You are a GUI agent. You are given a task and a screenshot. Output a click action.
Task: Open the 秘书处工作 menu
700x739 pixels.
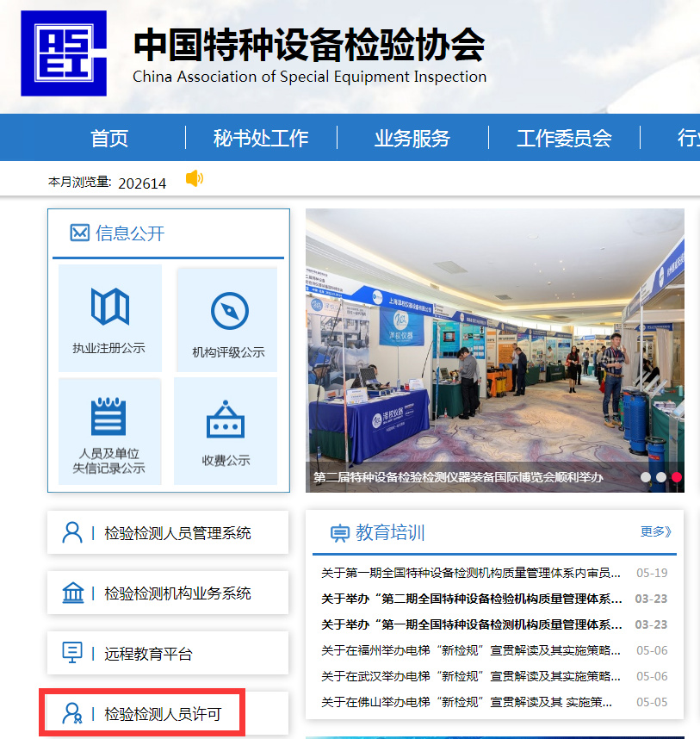pyautogui.click(x=261, y=138)
